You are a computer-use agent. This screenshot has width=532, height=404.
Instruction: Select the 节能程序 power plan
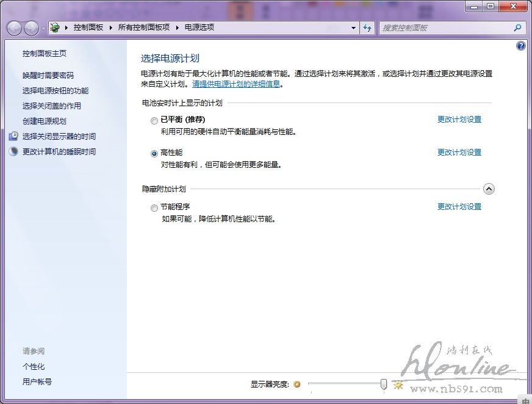[154, 208]
